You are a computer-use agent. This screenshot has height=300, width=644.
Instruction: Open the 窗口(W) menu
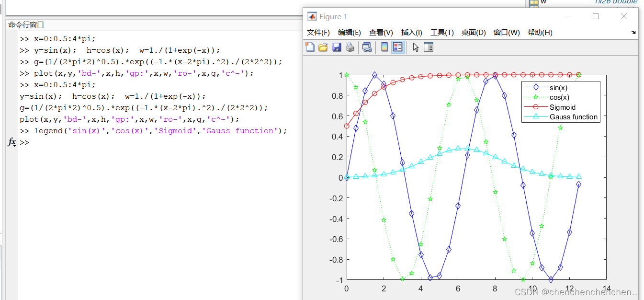507,33
